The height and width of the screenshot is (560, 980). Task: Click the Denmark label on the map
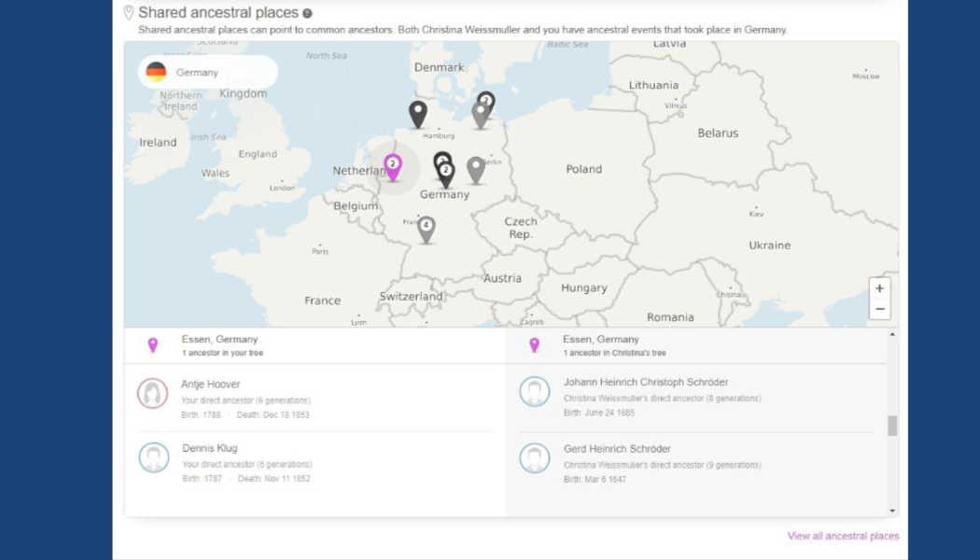[439, 67]
